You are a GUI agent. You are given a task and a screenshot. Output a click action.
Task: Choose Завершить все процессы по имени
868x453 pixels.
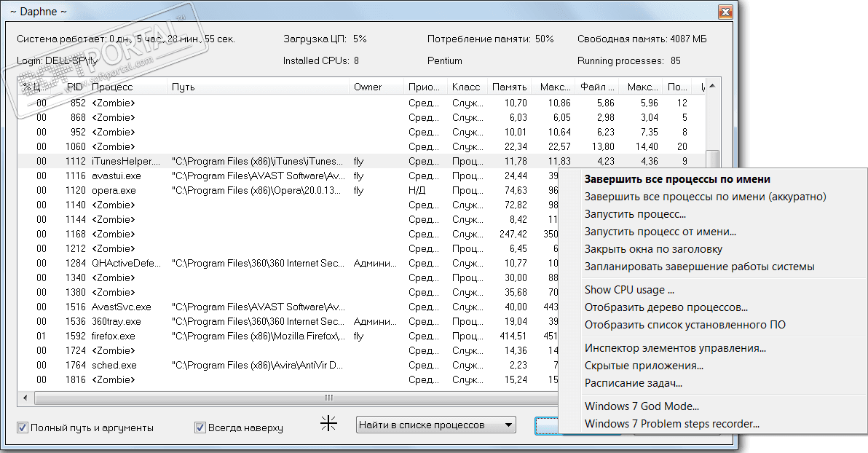677,179
